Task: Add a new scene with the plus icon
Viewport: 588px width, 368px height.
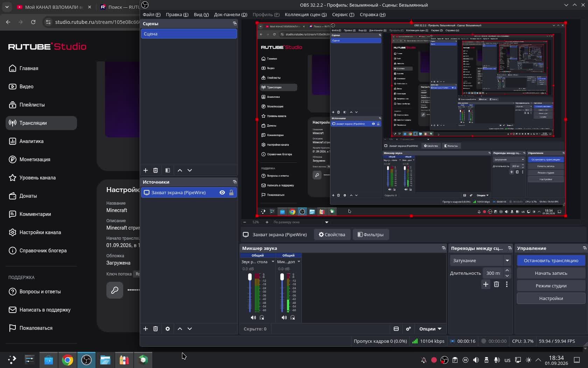Action: click(146, 170)
